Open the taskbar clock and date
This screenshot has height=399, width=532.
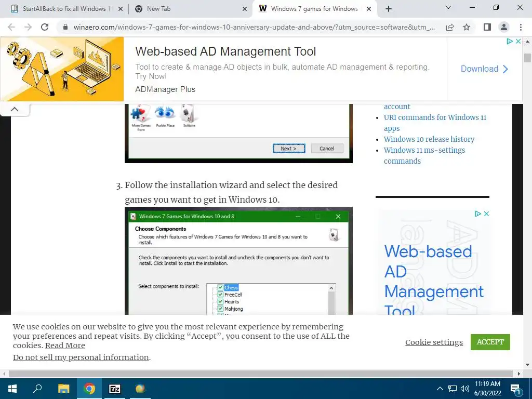[x=487, y=389]
